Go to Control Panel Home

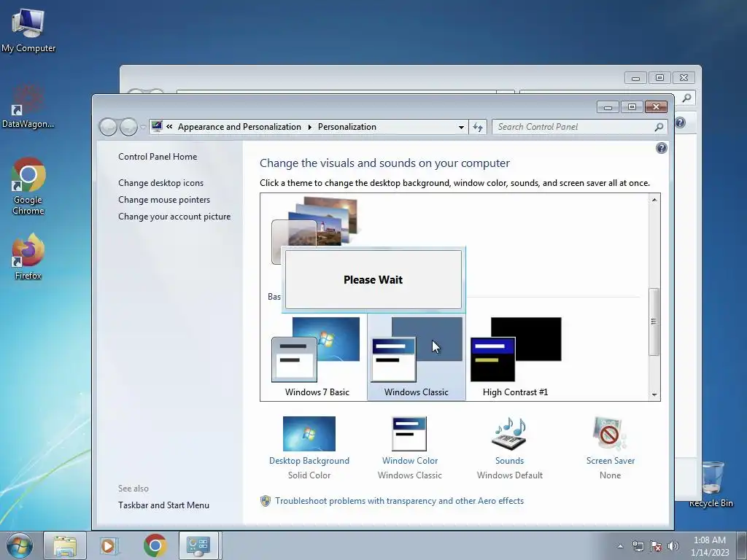(158, 157)
